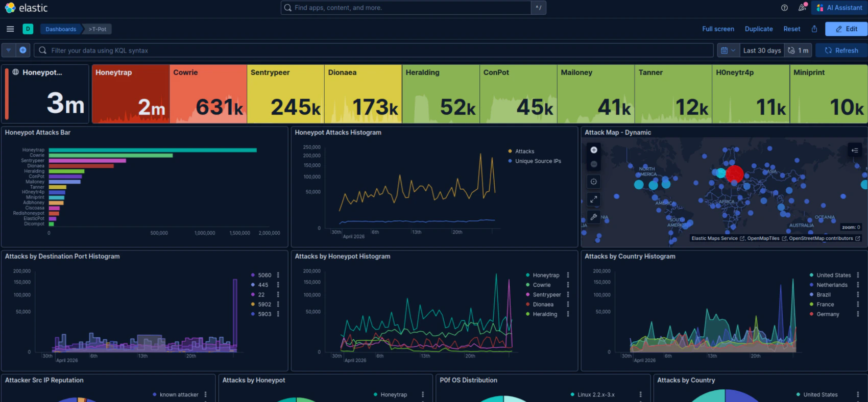Duplicate the current dashboard
Image resolution: width=868 pixels, height=402 pixels.
[x=759, y=29]
